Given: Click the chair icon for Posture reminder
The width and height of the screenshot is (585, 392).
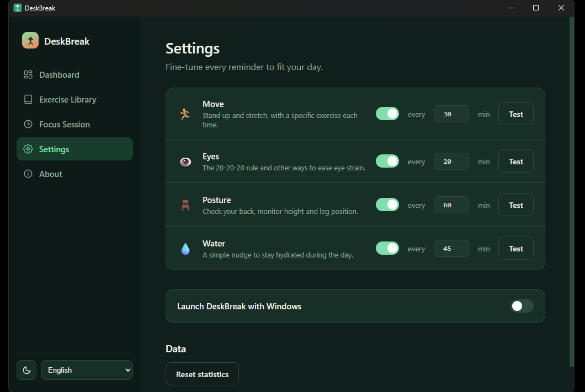Looking at the screenshot, I should 185,205.
